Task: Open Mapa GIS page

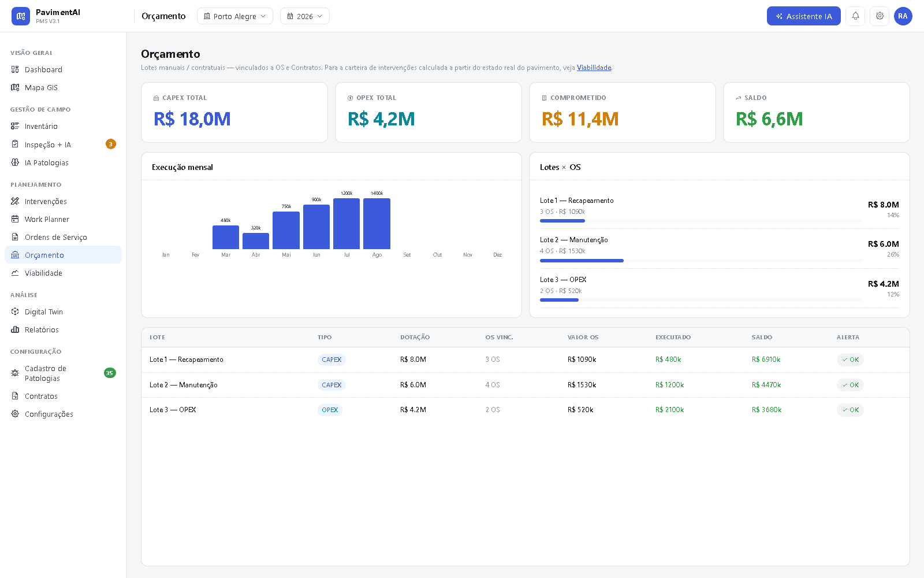Action: click(x=64, y=87)
